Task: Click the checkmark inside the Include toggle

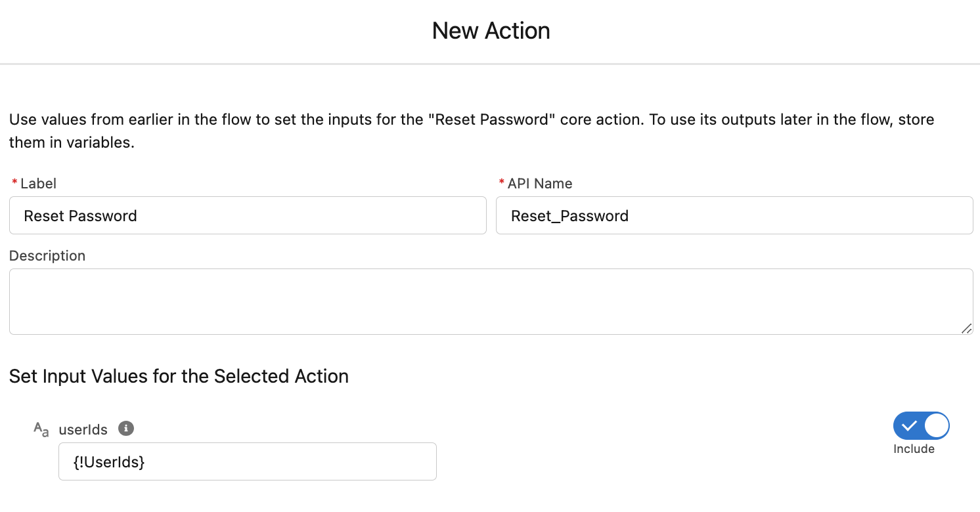Action: (x=910, y=425)
